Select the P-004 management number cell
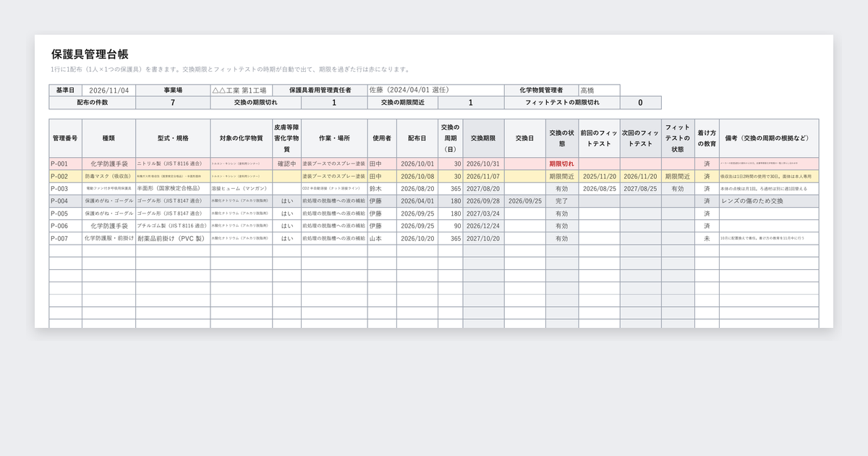The height and width of the screenshot is (456, 868). tap(65, 201)
